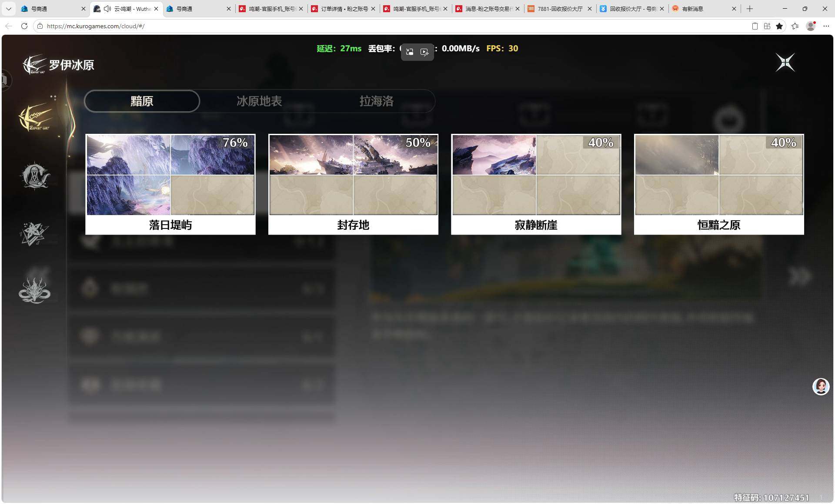
Task: Click the floating overlay video play icon
Action: pos(424,52)
